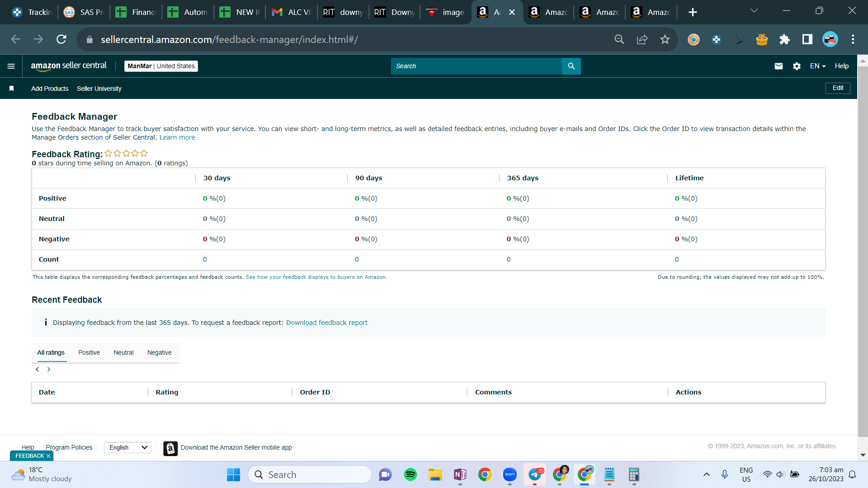Open the Chrome three-dot menu
Viewport: 868px width, 488px height.
coord(853,39)
